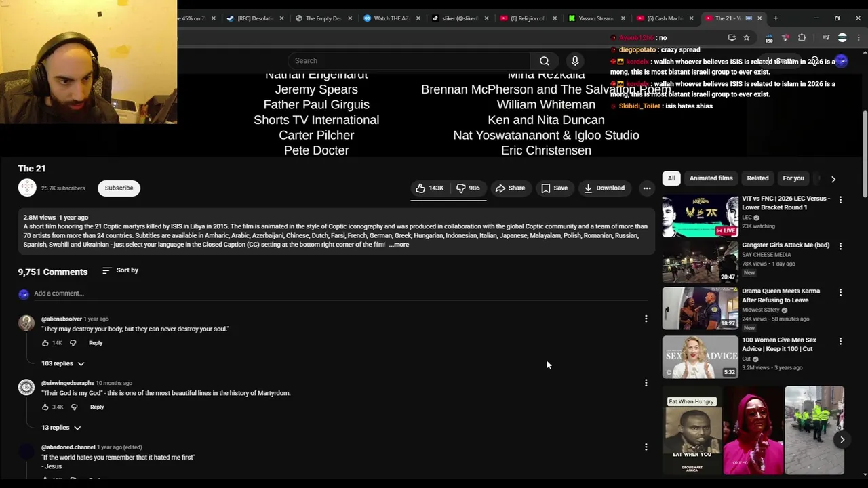Image resolution: width=868 pixels, height=488 pixels.
Task: Open the video's three-dot more actions menu
Action: pyautogui.click(x=647, y=188)
